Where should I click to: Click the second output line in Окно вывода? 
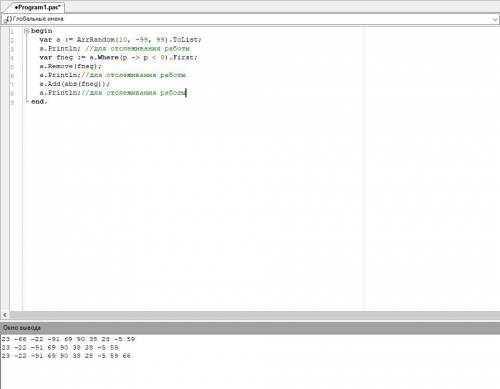tap(60, 347)
